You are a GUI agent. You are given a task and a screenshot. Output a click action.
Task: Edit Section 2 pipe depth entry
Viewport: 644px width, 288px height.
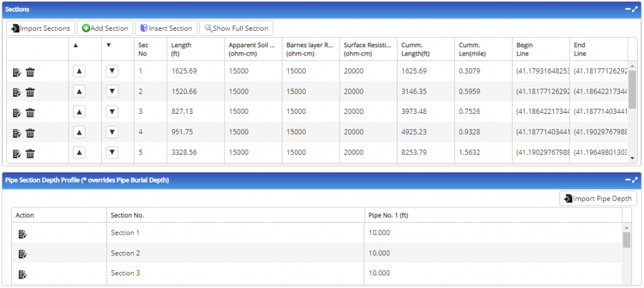tap(23, 254)
